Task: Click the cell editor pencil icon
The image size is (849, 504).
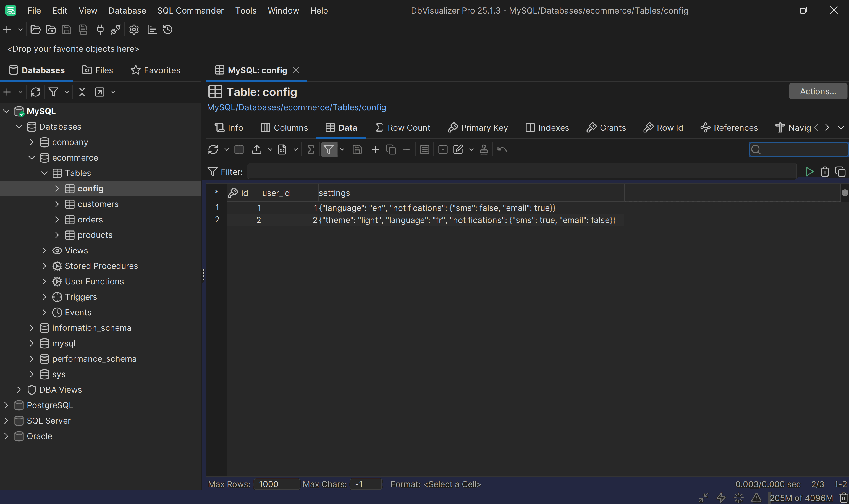Action: (458, 149)
